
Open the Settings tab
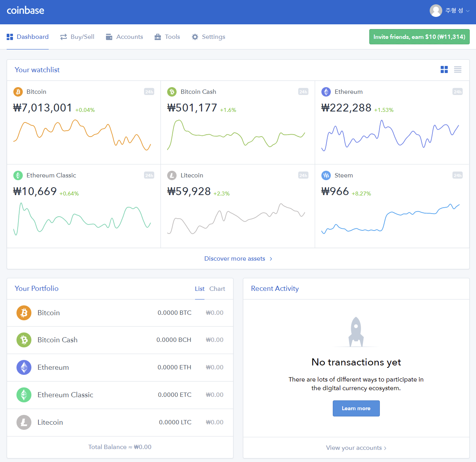pos(208,37)
